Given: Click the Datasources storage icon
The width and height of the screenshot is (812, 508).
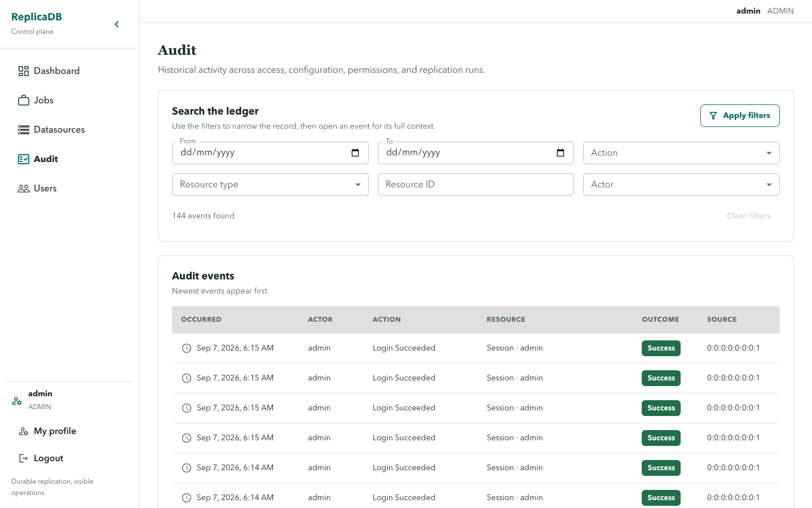Looking at the screenshot, I should [x=24, y=130].
